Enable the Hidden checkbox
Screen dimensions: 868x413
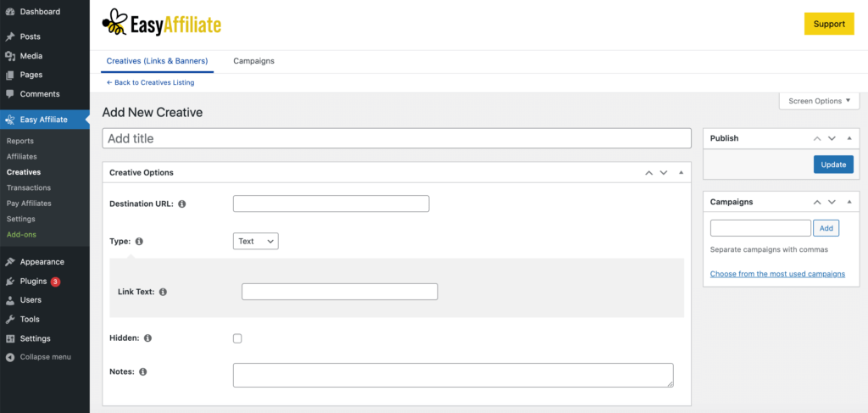pos(237,338)
